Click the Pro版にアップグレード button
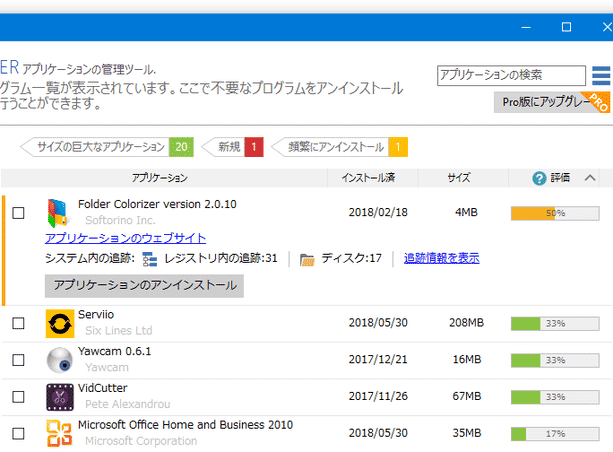 coord(552,102)
